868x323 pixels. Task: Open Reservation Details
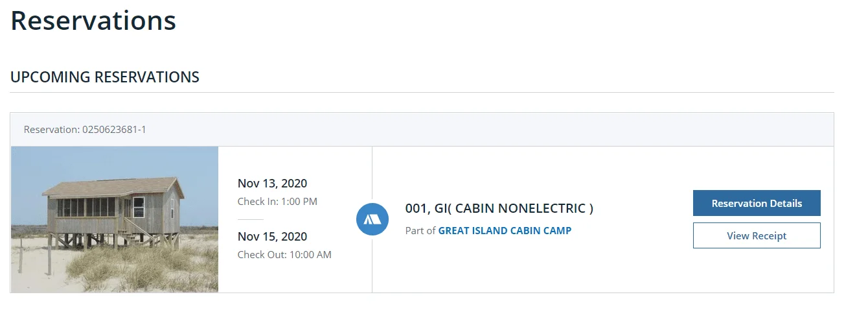tap(757, 203)
